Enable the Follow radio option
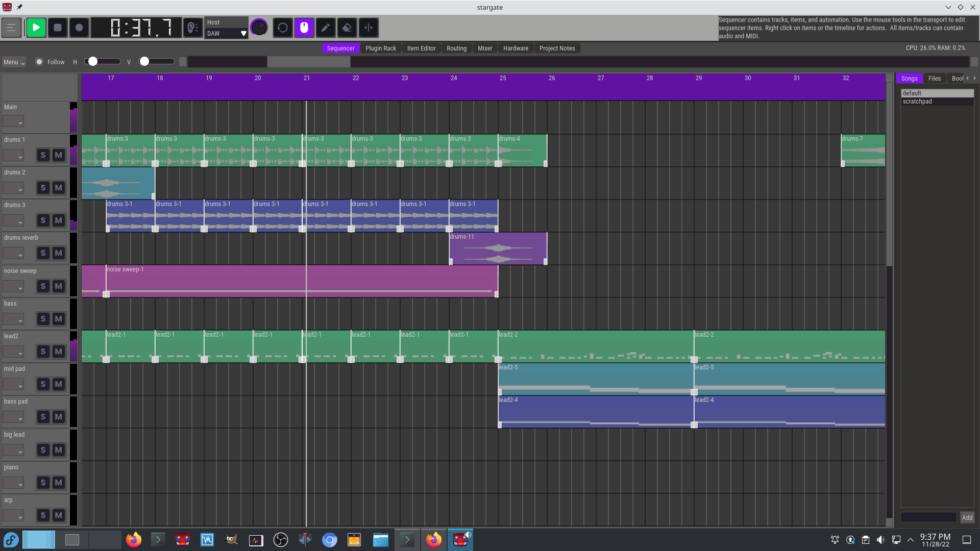The height and width of the screenshot is (551, 980). coord(39,62)
